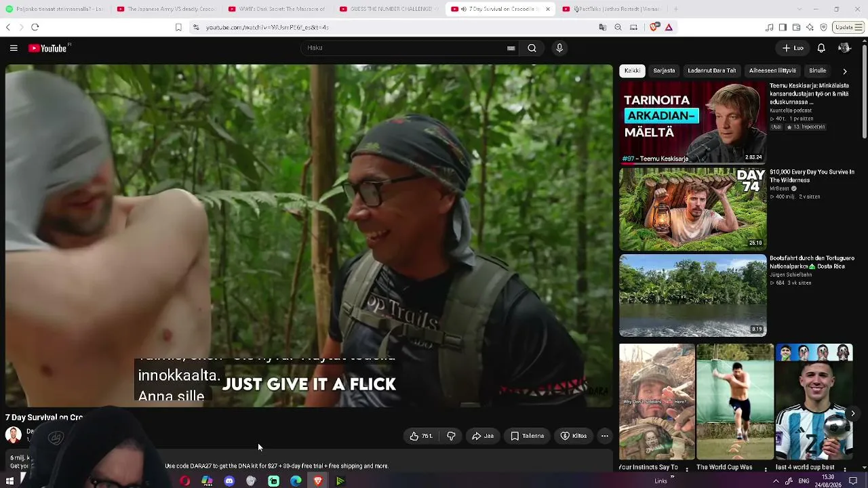868x488 pixels.
Task: Open the Tortuguero Nationalpark boat video thumbnail
Action: click(692, 296)
